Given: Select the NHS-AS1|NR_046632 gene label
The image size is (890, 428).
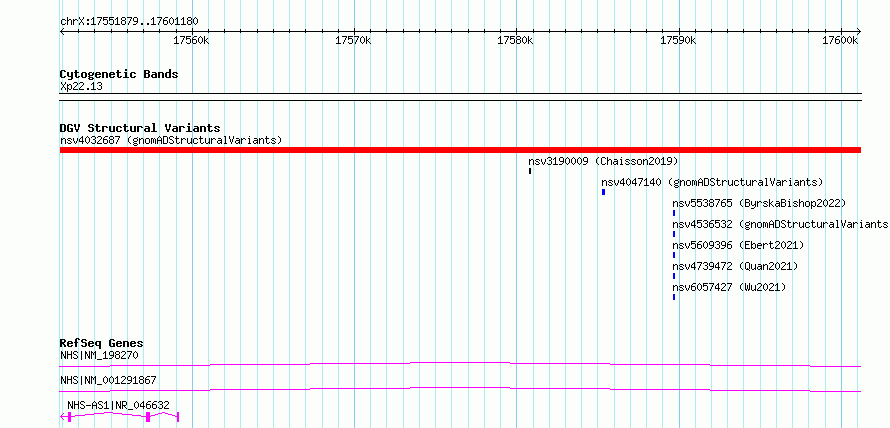Looking at the screenshot, I should (x=118, y=405).
